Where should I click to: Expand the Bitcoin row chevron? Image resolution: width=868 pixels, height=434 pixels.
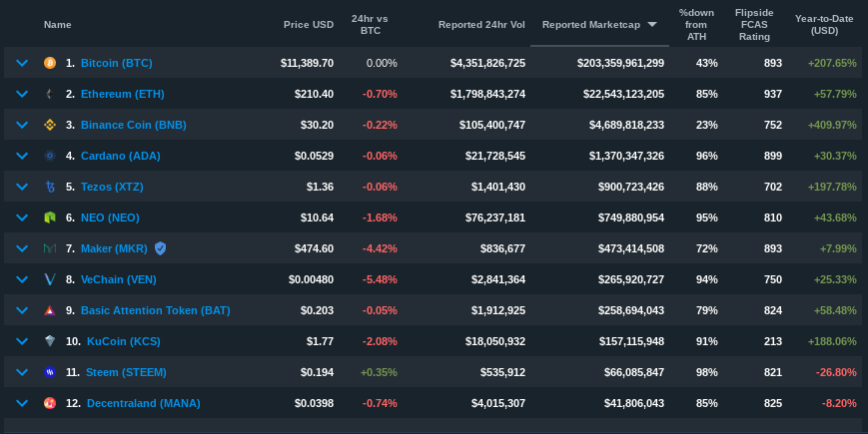pos(22,63)
